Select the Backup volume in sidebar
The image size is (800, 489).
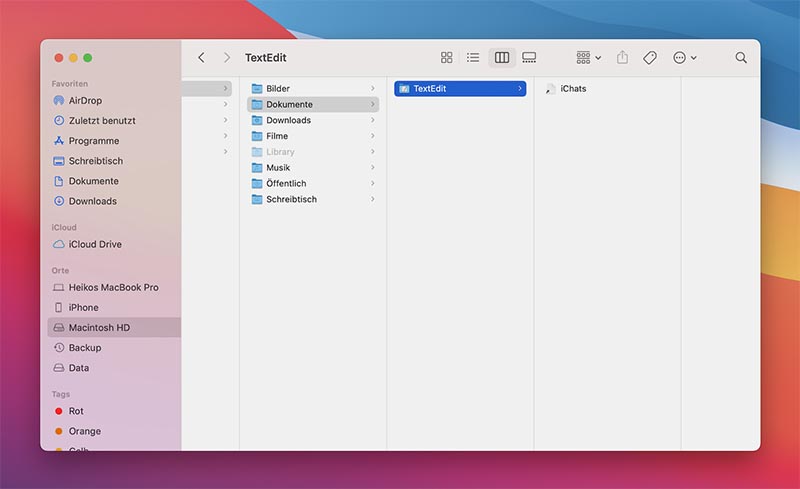click(84, 348)
